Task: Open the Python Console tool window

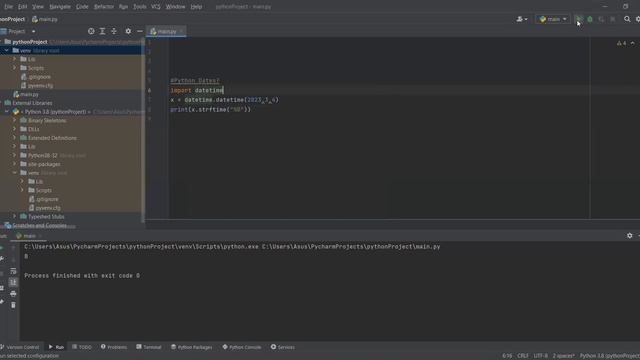Action: coord(242,347)
